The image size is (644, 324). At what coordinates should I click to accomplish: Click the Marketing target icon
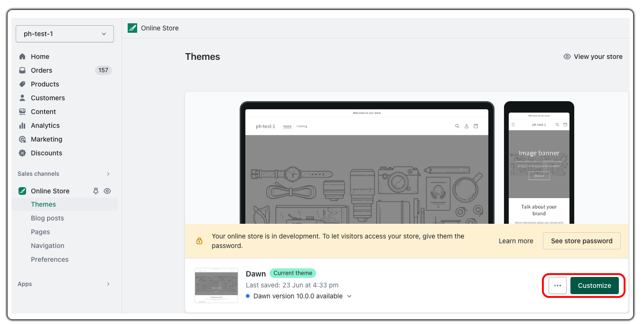(x=22, y=139)
